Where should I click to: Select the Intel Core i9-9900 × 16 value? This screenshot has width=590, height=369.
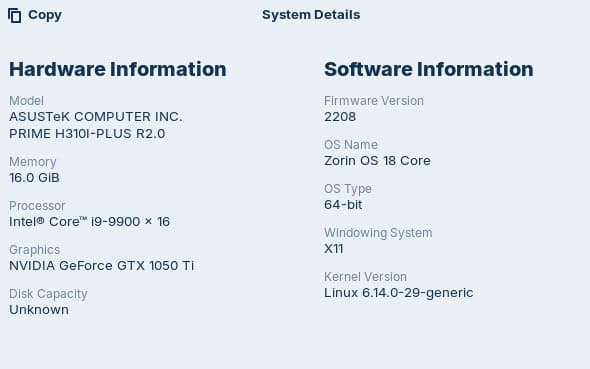pyautogui.click(x=90, y=222)
